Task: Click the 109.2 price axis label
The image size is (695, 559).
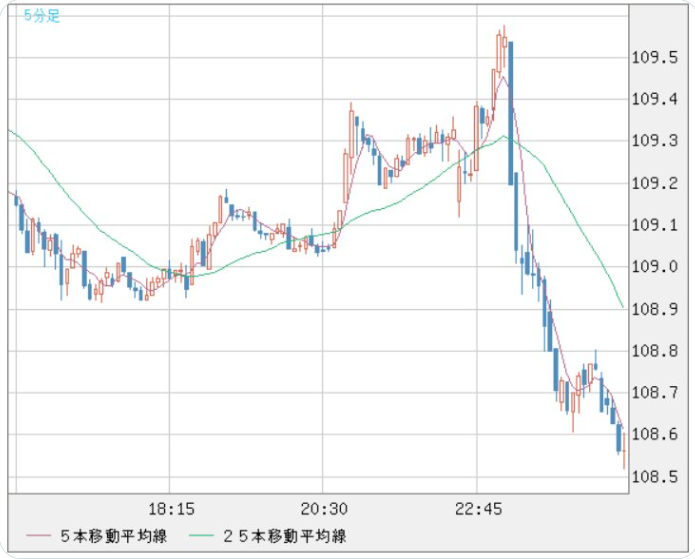Action: click(x=657, y=183)
